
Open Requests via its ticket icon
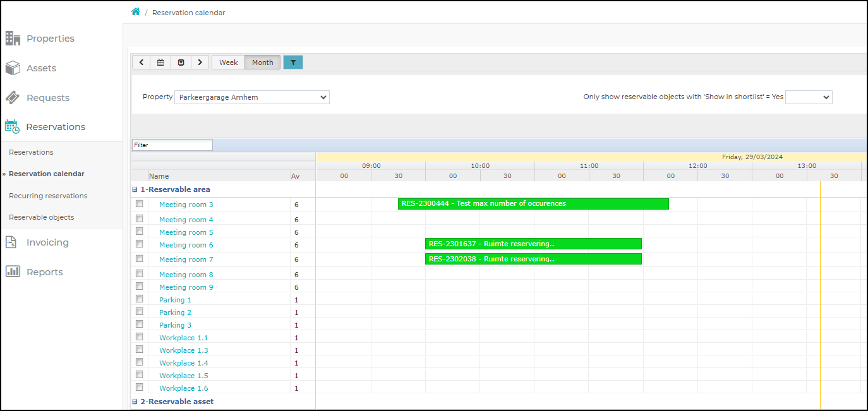(x=13, y=98)
